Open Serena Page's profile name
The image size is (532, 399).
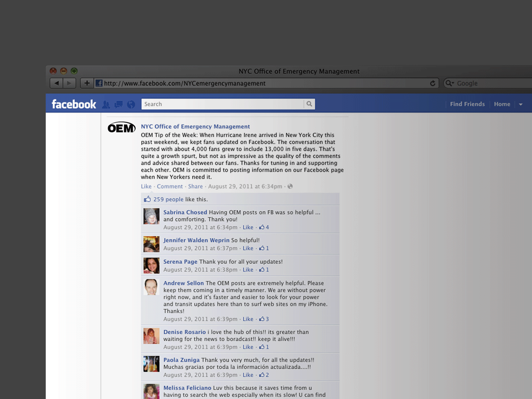tap(180, 262)
